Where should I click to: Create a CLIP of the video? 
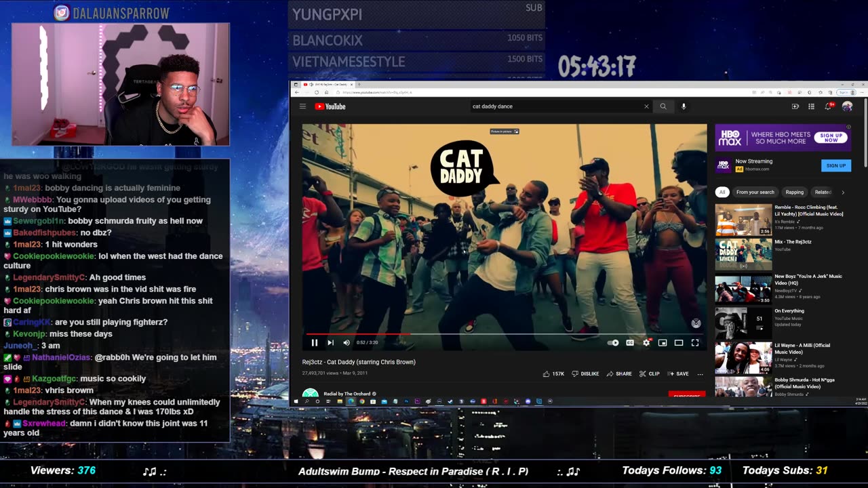pos(649,373)
